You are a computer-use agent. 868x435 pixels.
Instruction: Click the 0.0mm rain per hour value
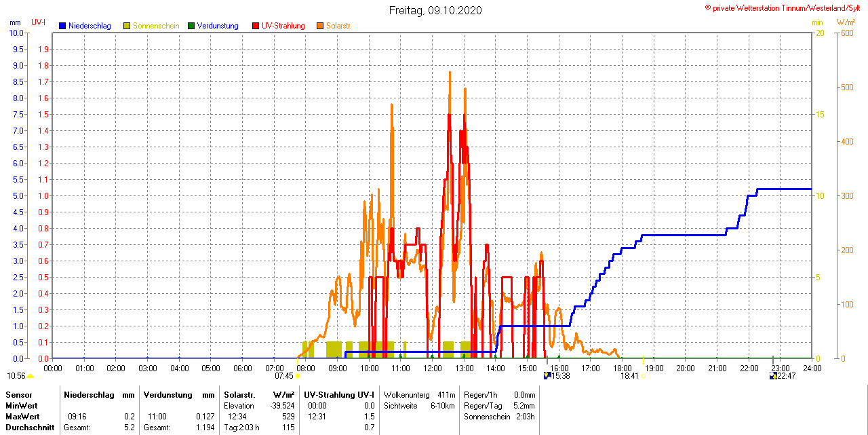point(524,395)
